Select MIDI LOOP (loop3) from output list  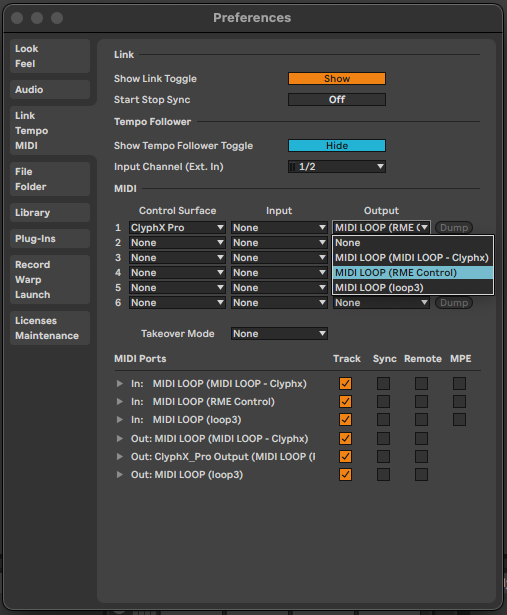tap(413, 287)
